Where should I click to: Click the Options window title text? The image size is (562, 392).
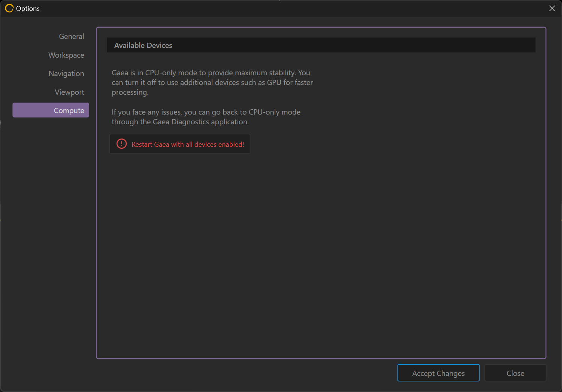point(28,8)
